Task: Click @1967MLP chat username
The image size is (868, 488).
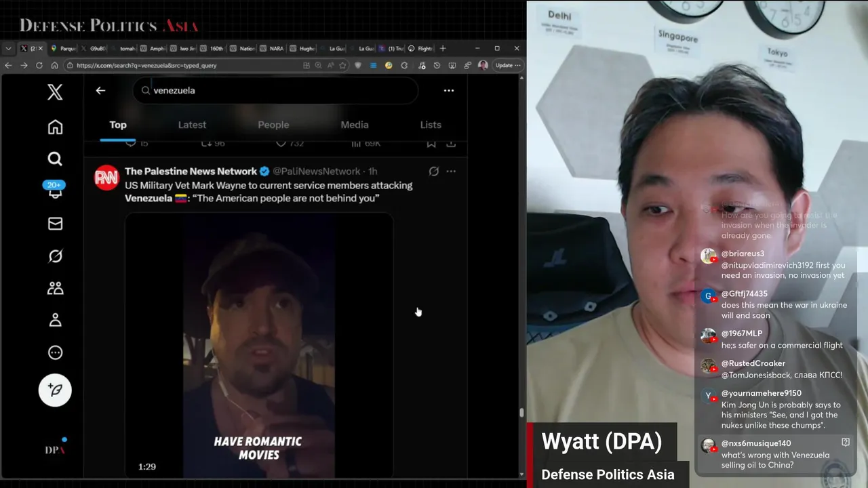Action: point(742,333)
